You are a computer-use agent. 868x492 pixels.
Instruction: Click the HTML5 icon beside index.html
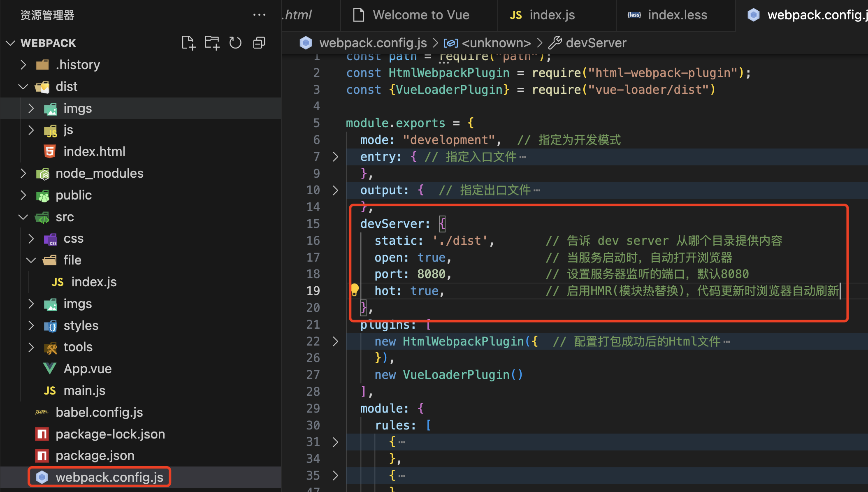coord(50,151)
